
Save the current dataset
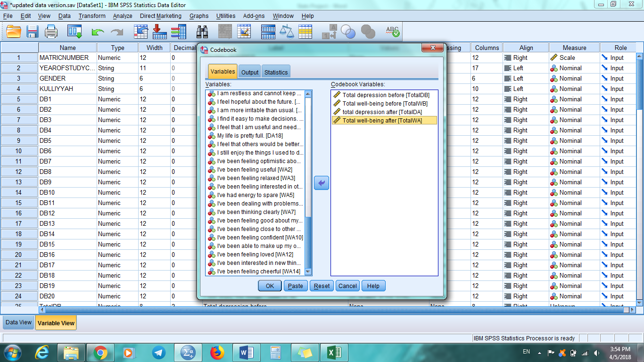click(x=32, y=32)
